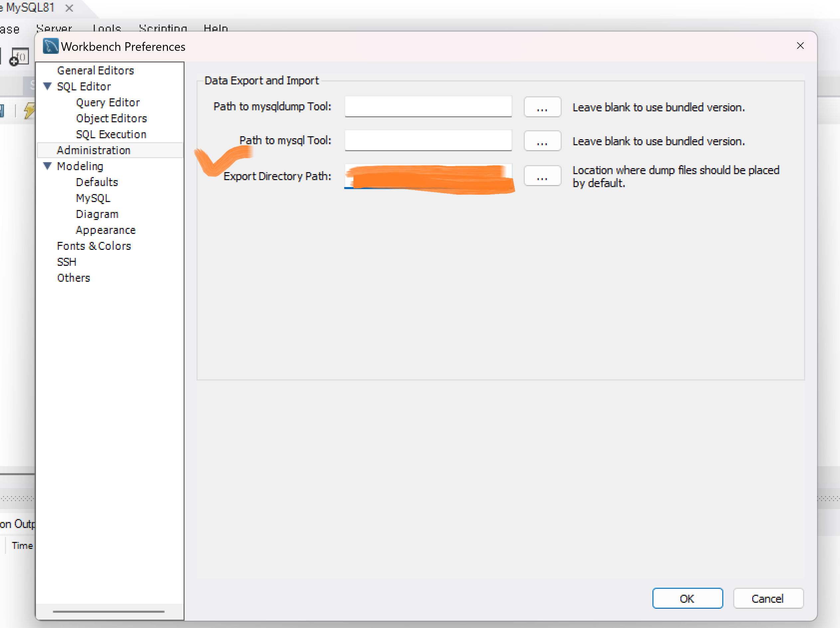Browse for the export directory path
Viewport: 840px width, 628px height.
(542, 176)
